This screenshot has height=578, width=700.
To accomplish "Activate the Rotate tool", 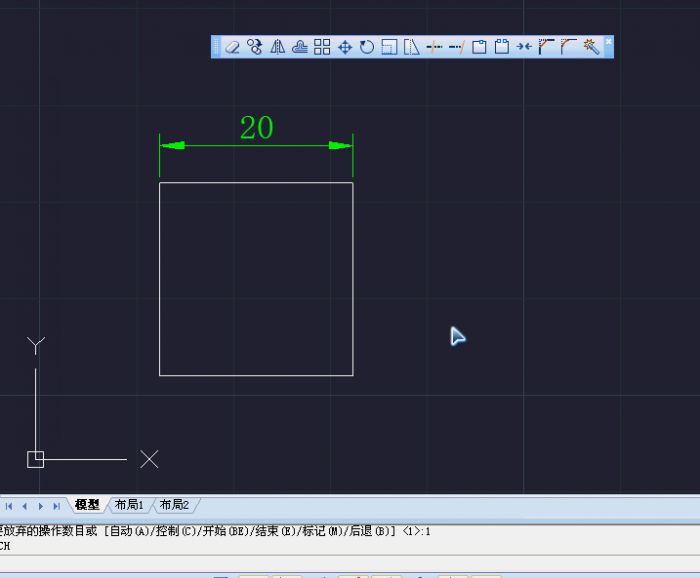I will click(367, 47).
